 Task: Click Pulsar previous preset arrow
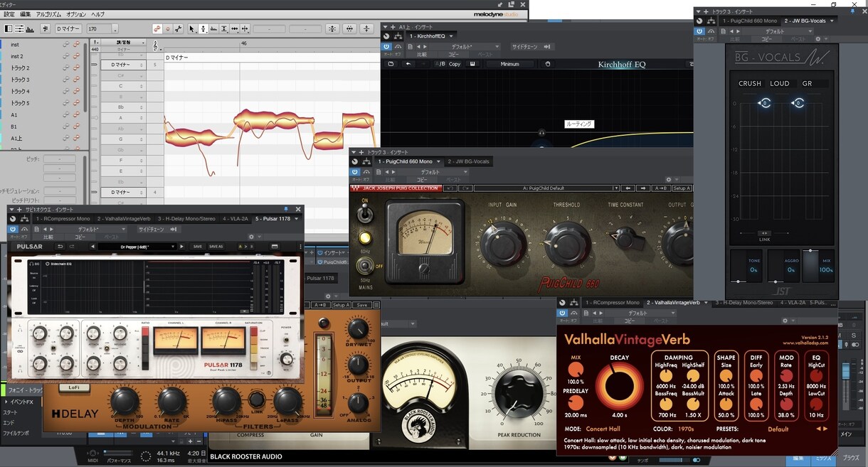point(92,247)
